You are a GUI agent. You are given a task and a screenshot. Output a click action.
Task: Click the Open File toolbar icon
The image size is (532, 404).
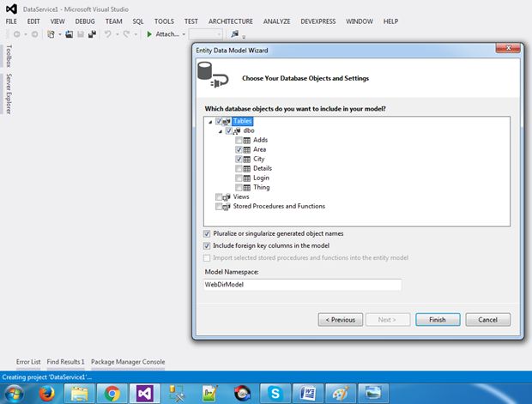69,34
